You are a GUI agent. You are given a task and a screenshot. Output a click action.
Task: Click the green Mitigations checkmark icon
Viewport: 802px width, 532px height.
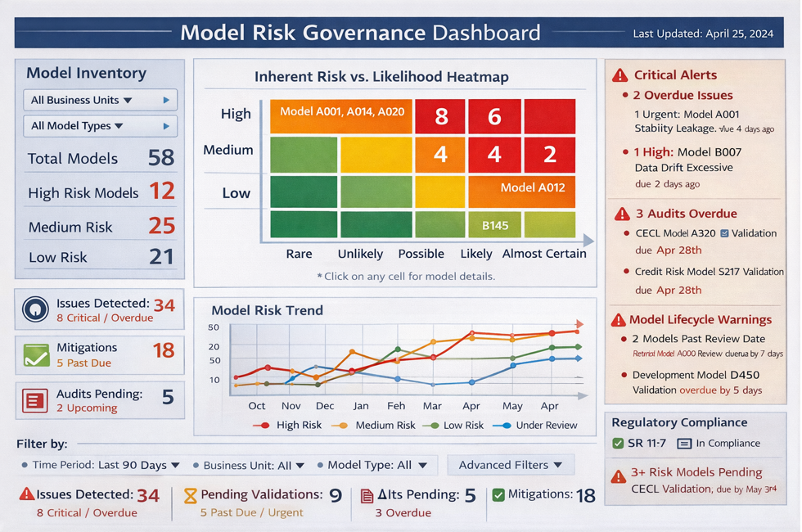(36, 355)
